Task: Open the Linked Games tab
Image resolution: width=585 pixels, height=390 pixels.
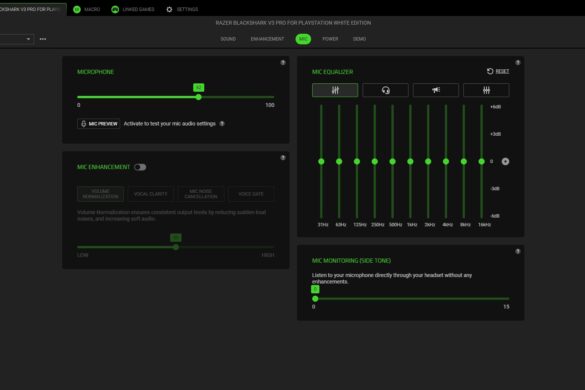Action: 133,9
